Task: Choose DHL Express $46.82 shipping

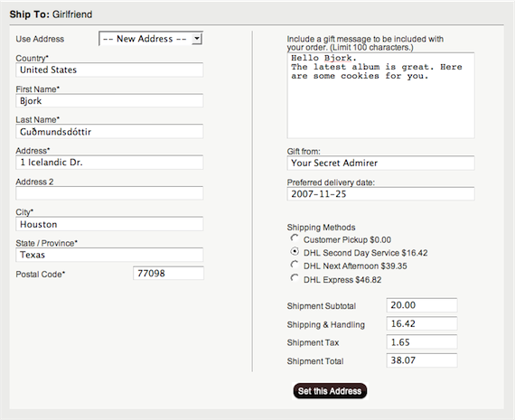Action: (295, 278)
